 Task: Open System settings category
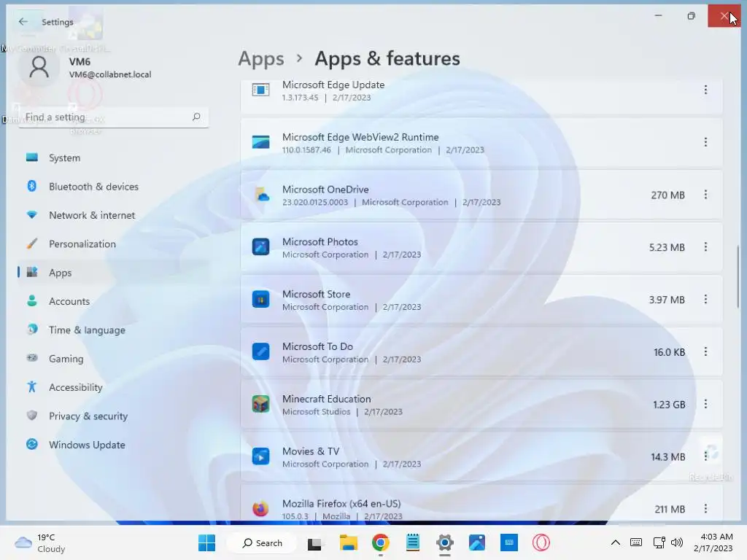click(x=113, y=158)
